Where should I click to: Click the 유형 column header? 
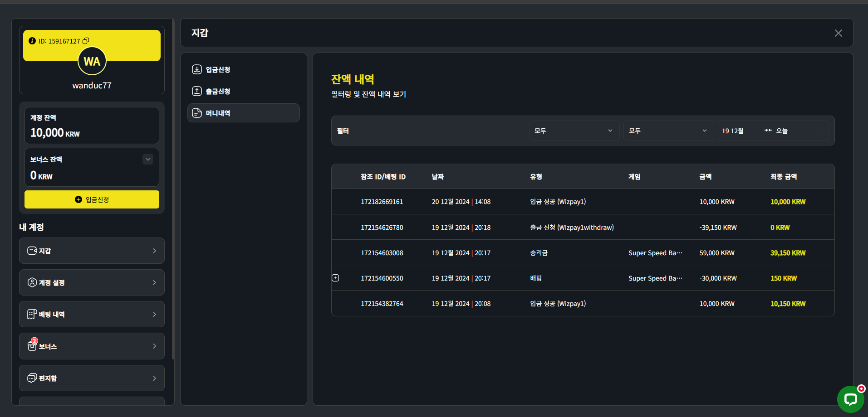(536, 177)
